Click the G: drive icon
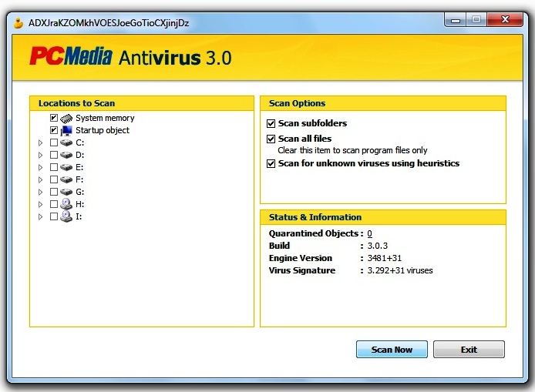 coord(66,193)
